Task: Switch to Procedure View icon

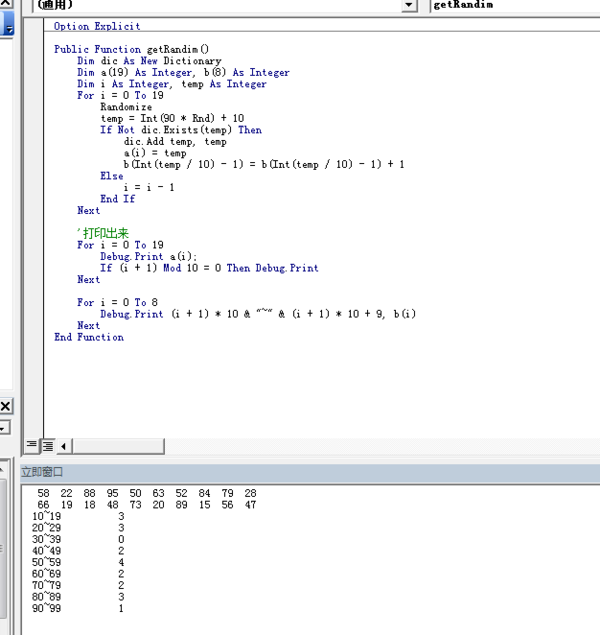Action: (32, 445)
